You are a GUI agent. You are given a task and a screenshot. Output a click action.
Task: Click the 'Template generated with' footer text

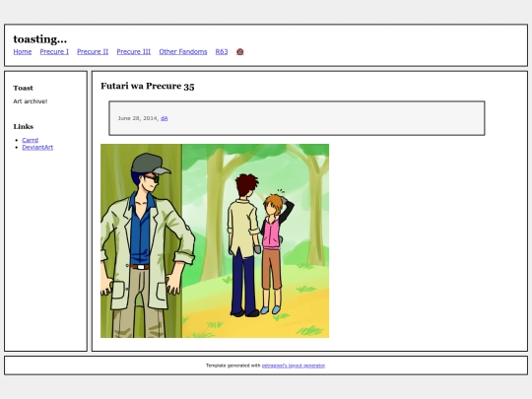233,366
